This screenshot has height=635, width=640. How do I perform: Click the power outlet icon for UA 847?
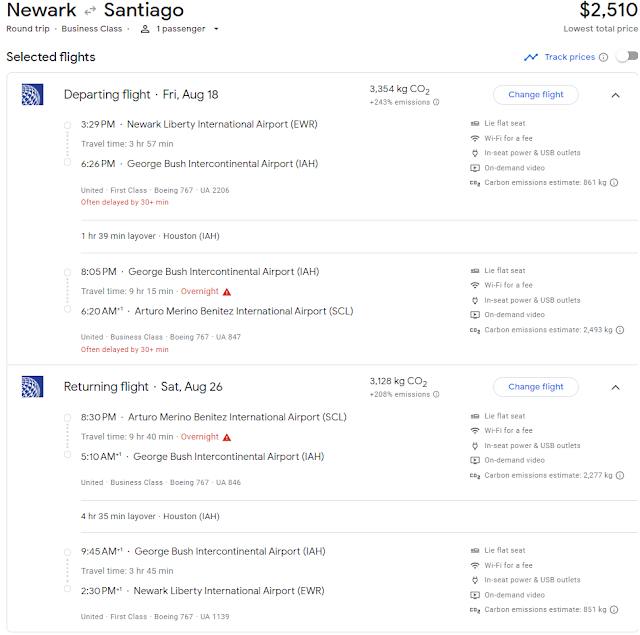click(475, 300)
